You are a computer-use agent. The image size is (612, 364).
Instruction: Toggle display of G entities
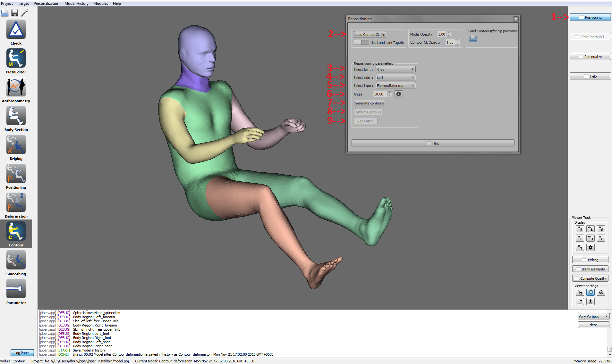pos(601,229)
